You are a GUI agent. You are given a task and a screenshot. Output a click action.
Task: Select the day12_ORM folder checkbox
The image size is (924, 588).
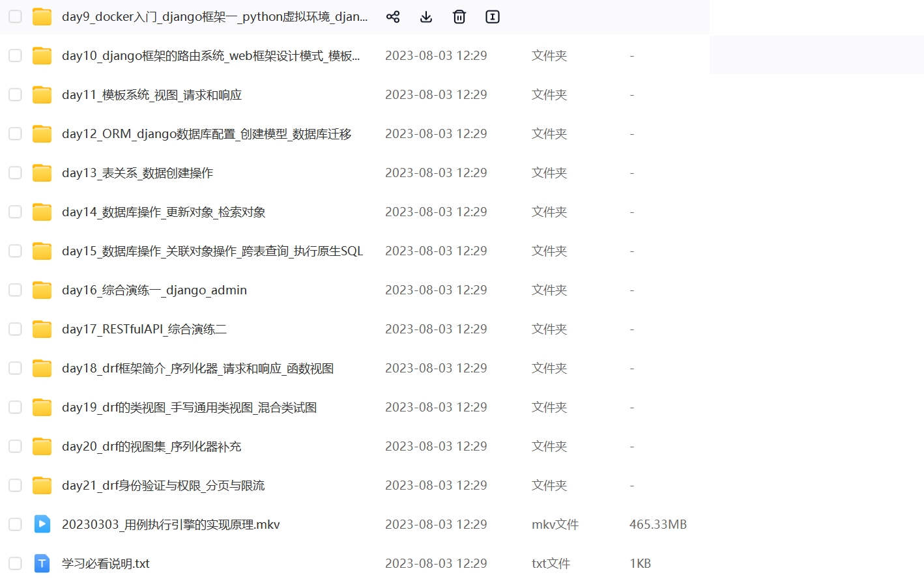pyautogui.click(x=15, y=133)
